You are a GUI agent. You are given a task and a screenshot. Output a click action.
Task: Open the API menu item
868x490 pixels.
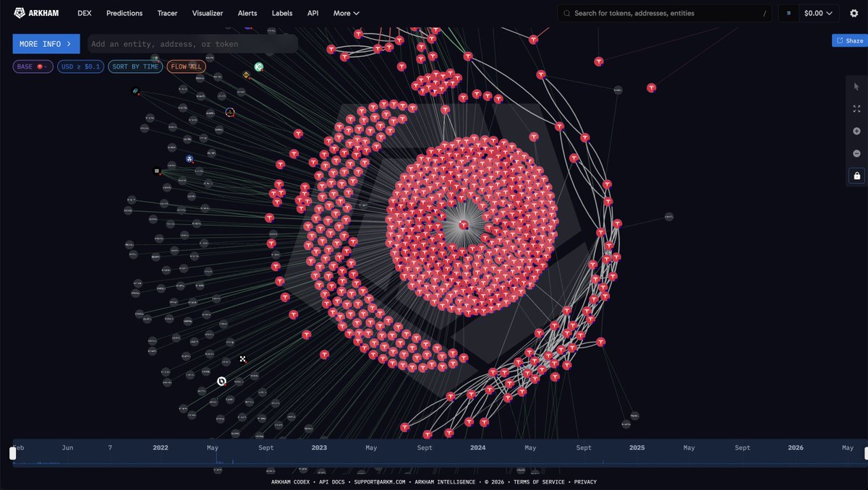(x=312, y=13)
